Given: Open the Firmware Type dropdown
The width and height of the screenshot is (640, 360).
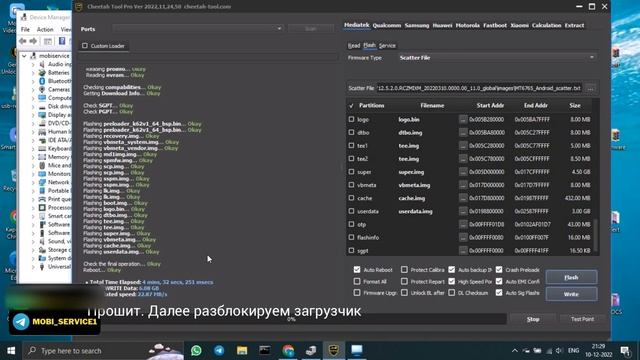Looking at the screenshot, I should [x=497, y=58].
